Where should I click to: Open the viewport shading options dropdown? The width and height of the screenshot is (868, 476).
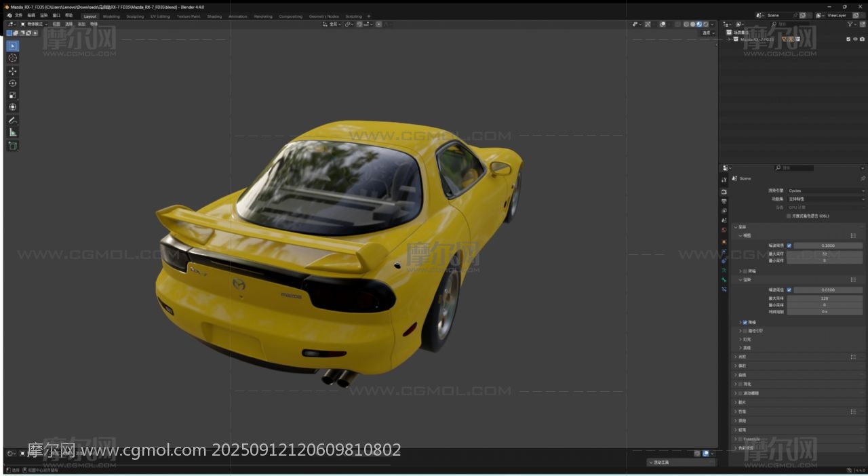click(x=712, y=24)
